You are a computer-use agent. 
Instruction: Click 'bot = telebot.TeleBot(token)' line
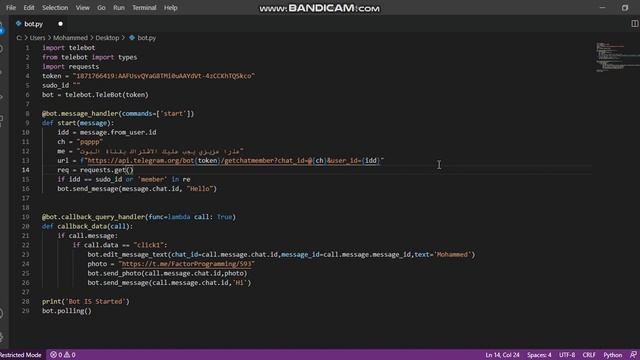click(95, 95)
